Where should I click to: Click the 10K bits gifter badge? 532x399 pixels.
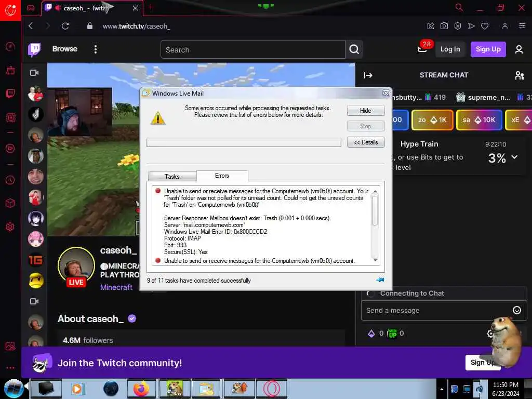[x=478, y=120]
